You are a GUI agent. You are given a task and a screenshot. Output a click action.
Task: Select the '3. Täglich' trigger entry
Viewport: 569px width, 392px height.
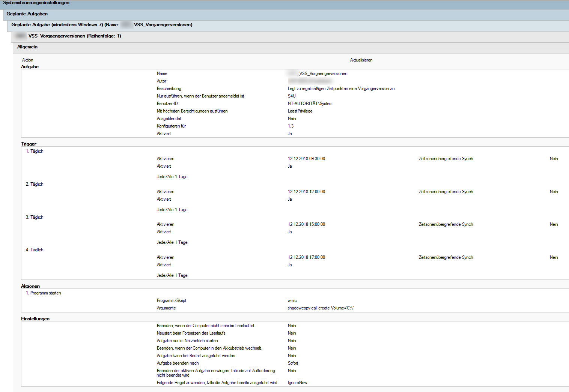click(35, 217)
